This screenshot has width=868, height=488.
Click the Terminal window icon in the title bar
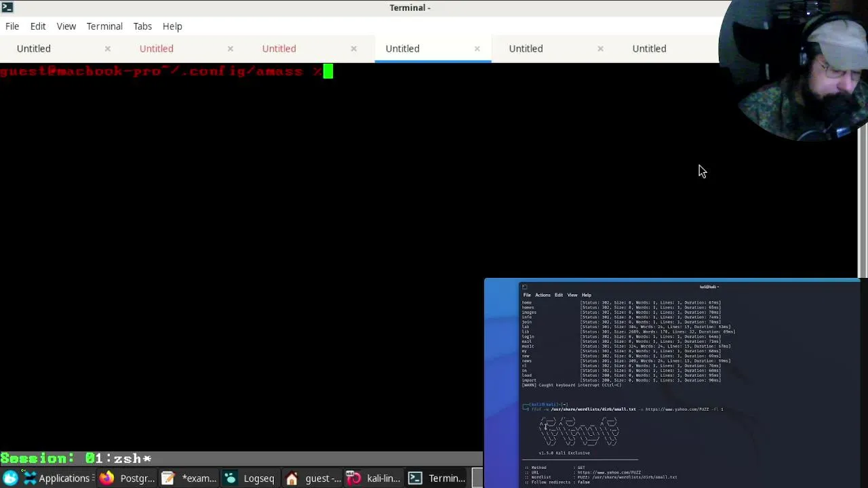(7, 7)
